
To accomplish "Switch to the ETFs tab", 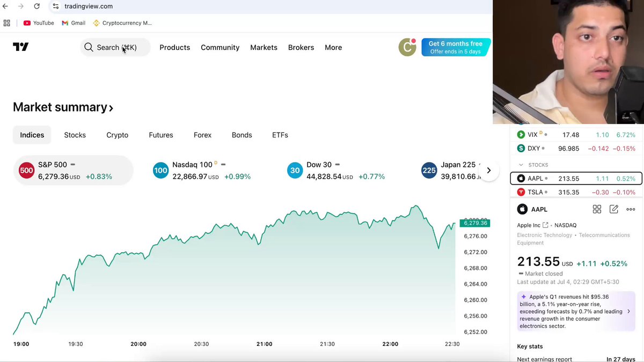I will (x=280, y=135).
